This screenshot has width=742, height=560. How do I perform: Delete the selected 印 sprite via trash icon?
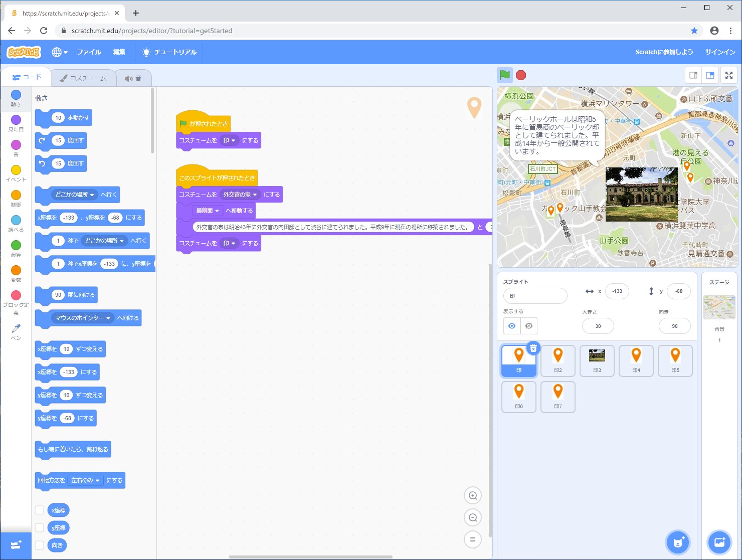click(533, 348)
